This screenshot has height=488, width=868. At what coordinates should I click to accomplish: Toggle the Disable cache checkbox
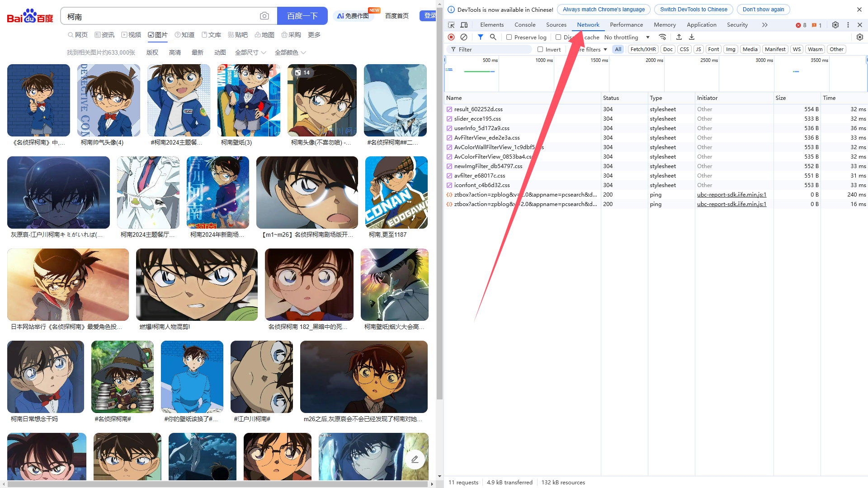pyautogui.click(x=558, y=37)
